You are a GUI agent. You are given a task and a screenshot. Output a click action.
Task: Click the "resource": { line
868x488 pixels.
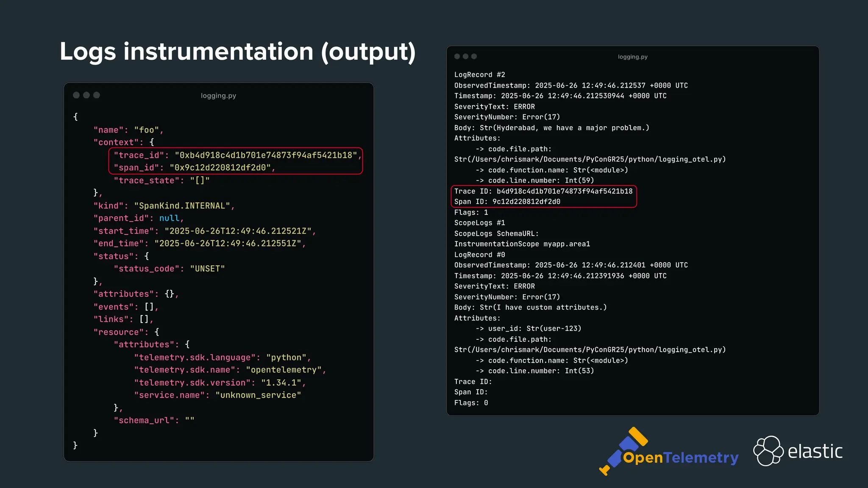coord(126,332)
